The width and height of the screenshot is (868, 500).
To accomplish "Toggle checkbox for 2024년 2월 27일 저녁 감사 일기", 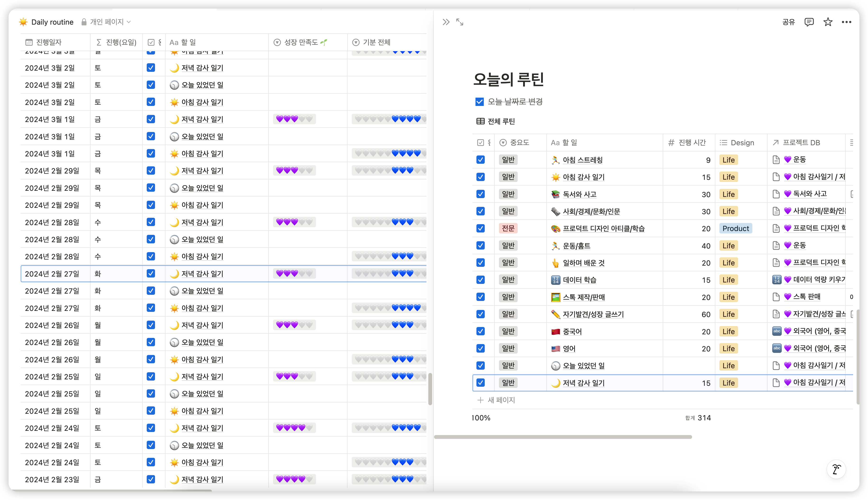I will (x=151, y=273).
